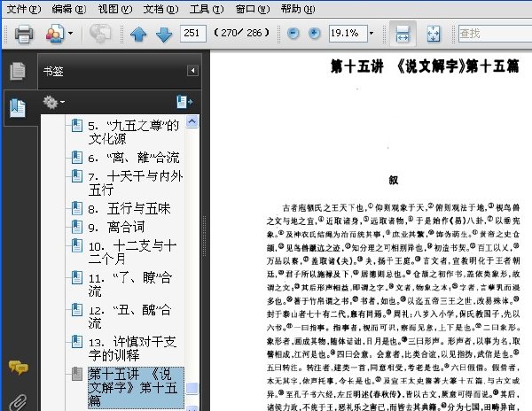Click the search box labeled 查找
Image resolution: width=532 pixels, height=411 pixels.
point(495,34)
